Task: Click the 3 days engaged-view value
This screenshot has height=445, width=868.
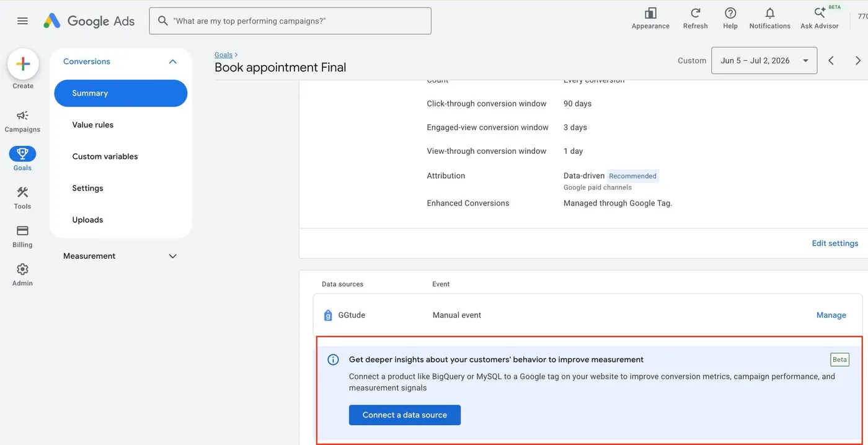Action: click(575, 127)
